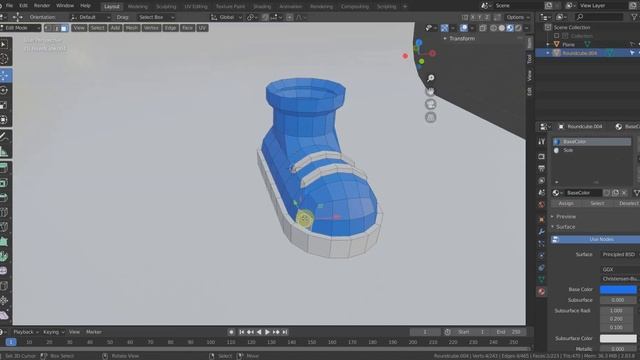Image resolution: width=640 pixels, height=360 pixels.
Task: Select the Measure tool
Action: click(4, 151)
